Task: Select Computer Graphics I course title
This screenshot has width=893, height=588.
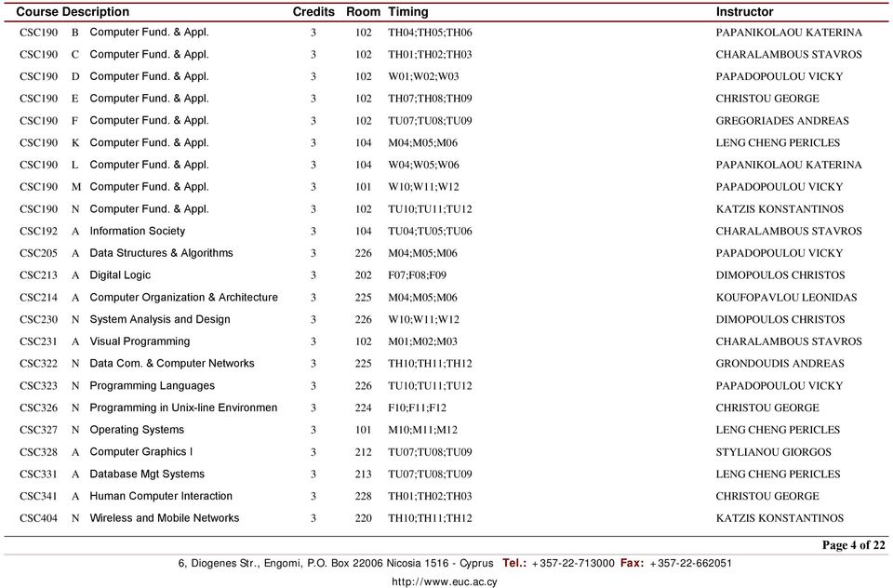Action: [x=140, y=452]
